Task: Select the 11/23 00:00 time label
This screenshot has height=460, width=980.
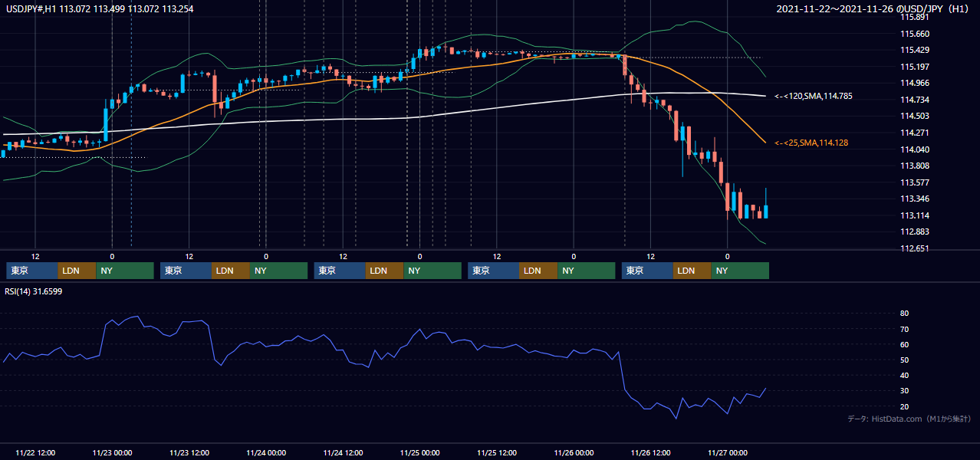Action: tap(112, 452)
